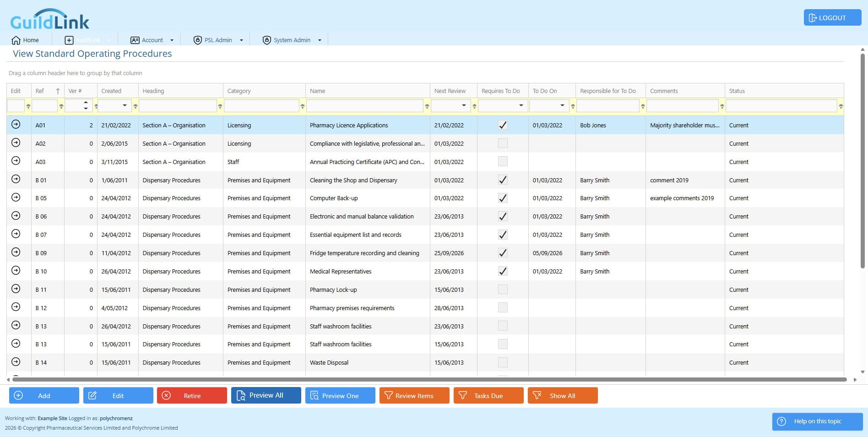Click the Retire button

[192, 395]
